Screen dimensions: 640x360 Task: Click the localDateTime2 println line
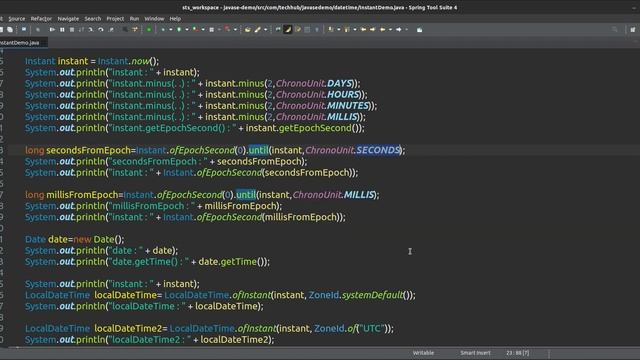(149, 339)
